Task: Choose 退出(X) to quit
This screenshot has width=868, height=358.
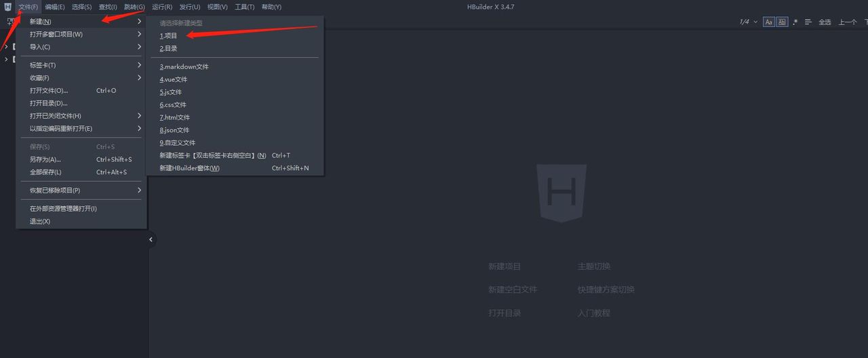Action: (x=81, y=222)
